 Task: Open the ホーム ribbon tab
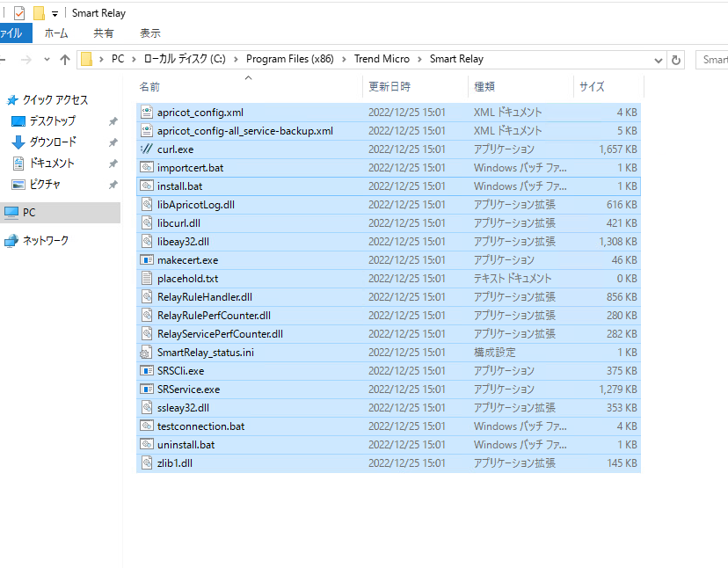pos(56,33)
